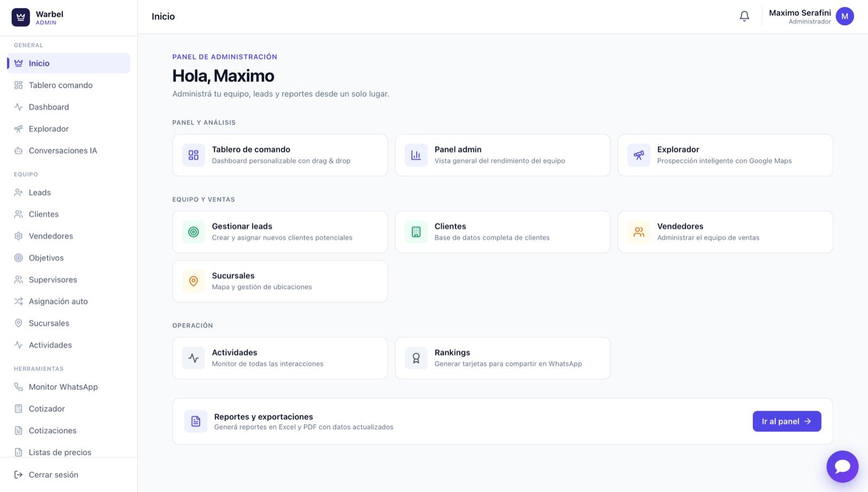Go to Inicio in the sidebar

(x=69, y=63)
